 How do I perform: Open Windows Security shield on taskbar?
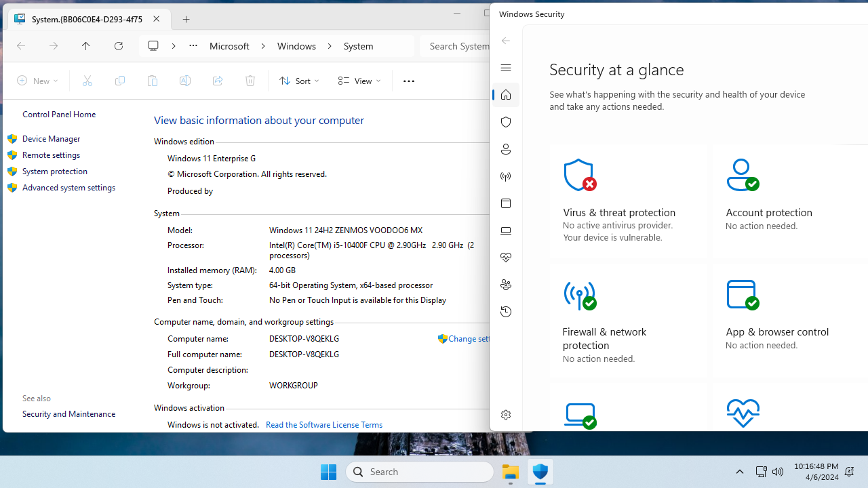tap(540, 472)
